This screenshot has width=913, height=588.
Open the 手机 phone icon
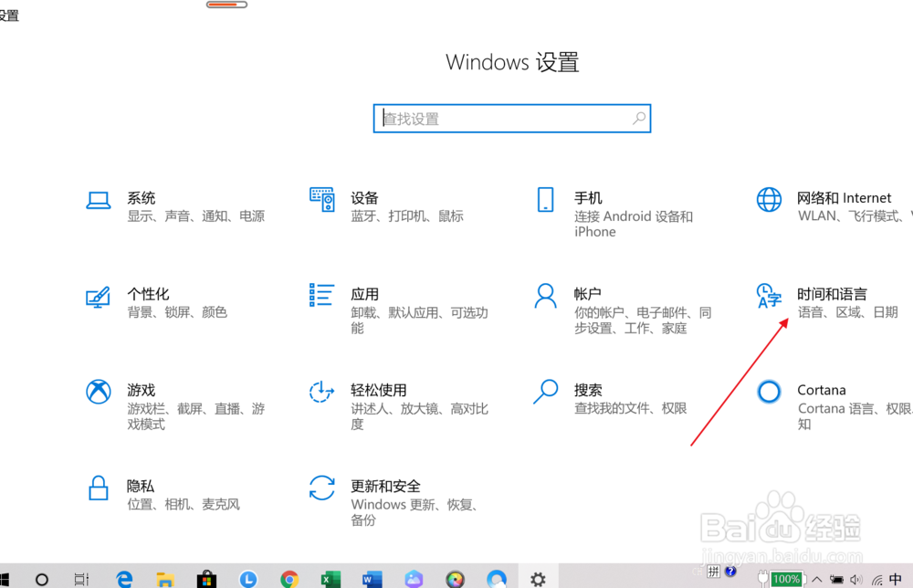pos(546,200)
